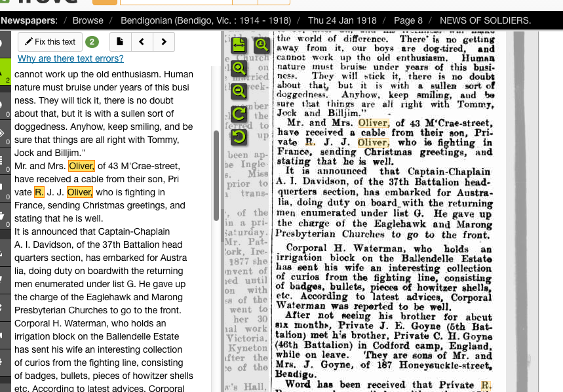Viewport: 563px width, 392px height.
Task: Click the text line 'Corporal H. Waterman, who holds an'
Action: [90, 323]
